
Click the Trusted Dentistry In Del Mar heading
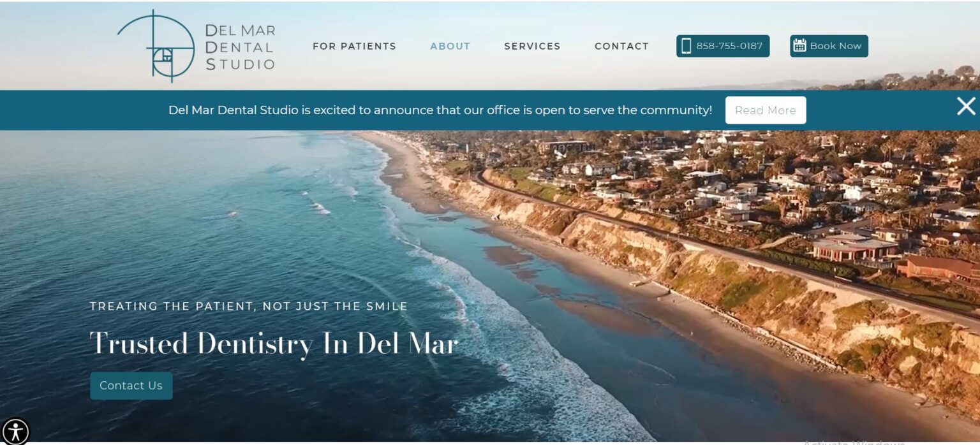[274, 344]
